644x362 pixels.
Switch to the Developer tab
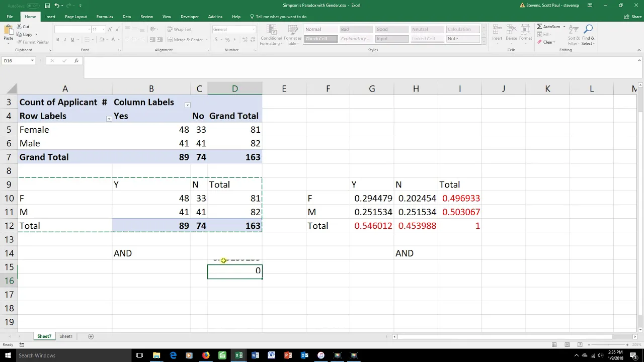pyautogui.click(x=190, y=17)
